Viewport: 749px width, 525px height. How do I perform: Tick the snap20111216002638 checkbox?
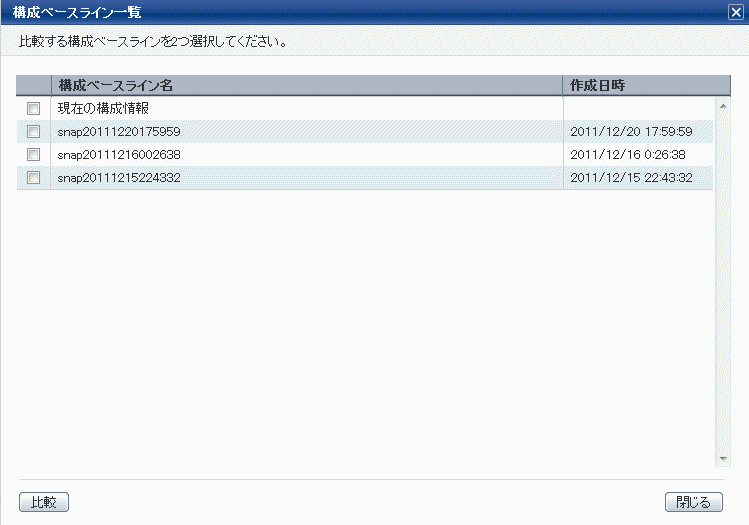[x=33, y=154]
